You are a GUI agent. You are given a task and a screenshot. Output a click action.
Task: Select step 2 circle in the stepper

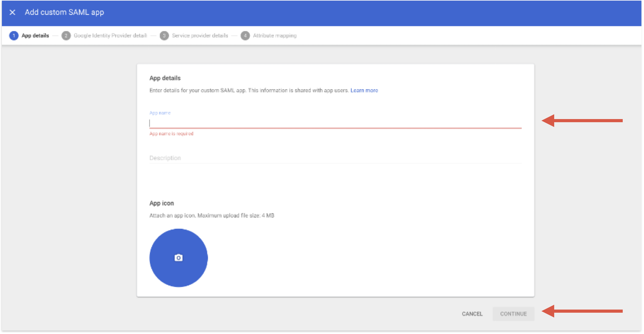click(x=66, y=36)
